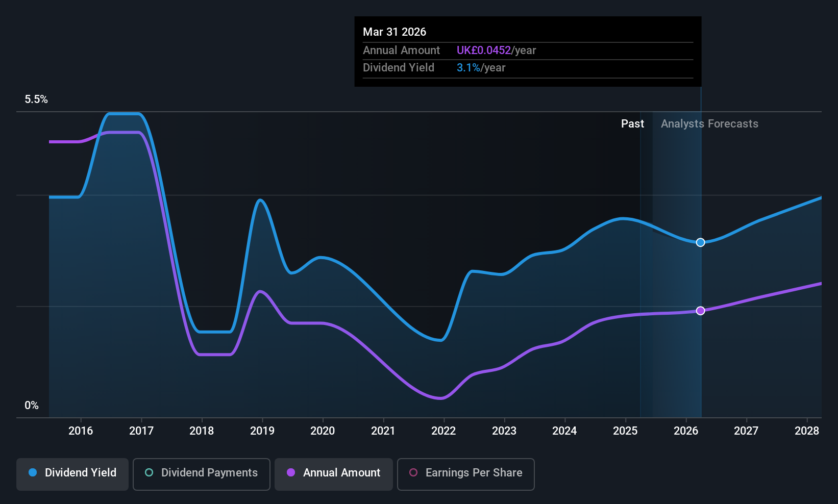
Task: Click the 2021 x-axis label
Action: point(383,431)
